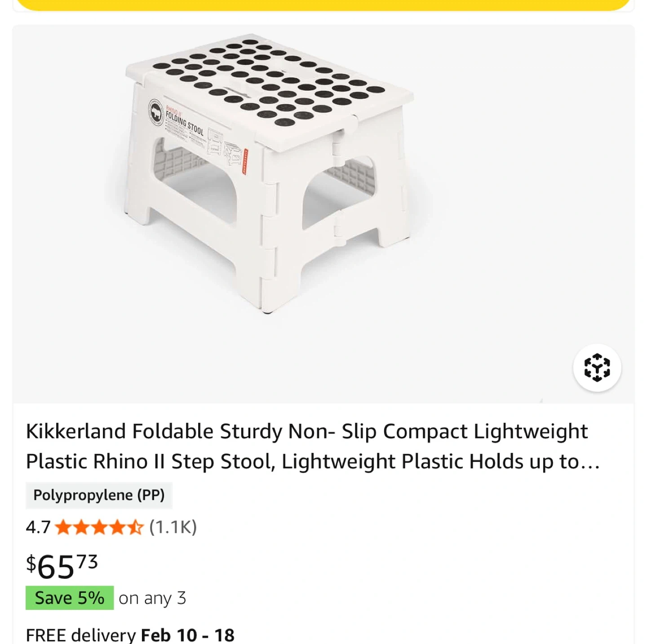Click the second orange rating star
The image size is (647, 644).
[81, 527]
